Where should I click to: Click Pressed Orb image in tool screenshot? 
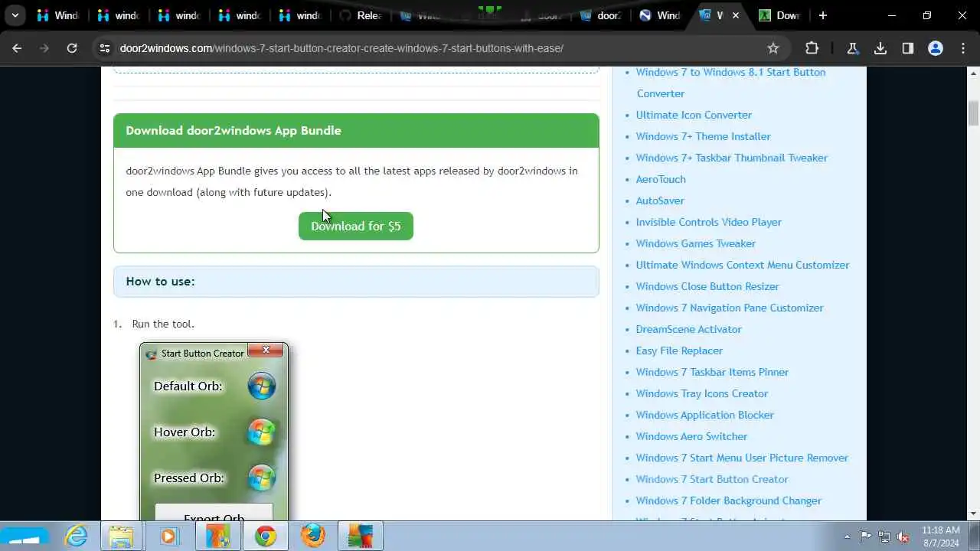261,478
